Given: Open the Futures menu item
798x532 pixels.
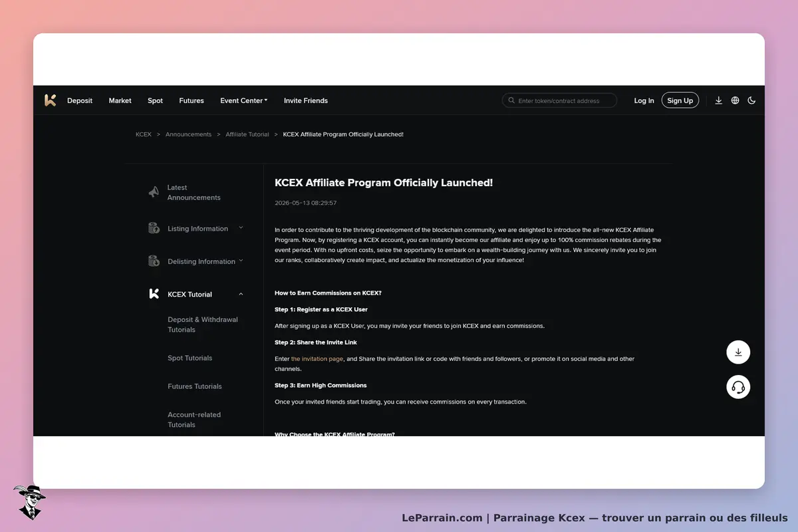Looking at the screenshot, I should 192,100.
